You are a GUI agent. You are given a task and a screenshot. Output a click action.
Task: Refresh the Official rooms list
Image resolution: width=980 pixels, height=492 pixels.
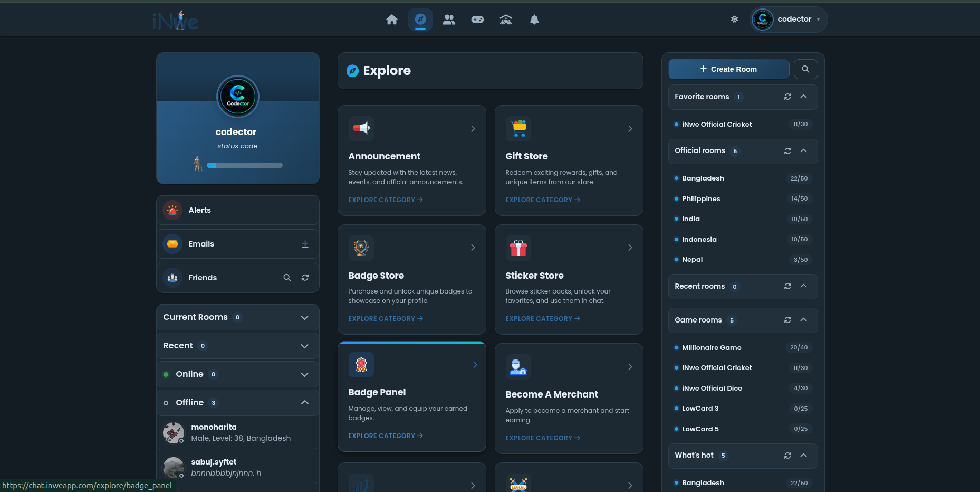(x=787, y=151)
